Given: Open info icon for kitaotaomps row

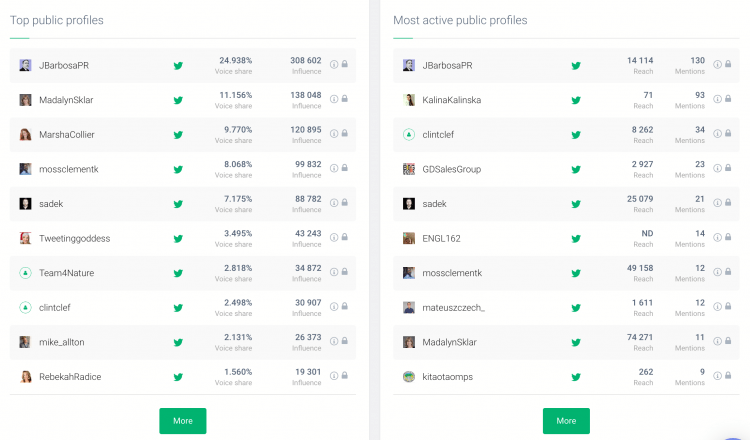Looking at the screenshot, I should tap(717, 376).
